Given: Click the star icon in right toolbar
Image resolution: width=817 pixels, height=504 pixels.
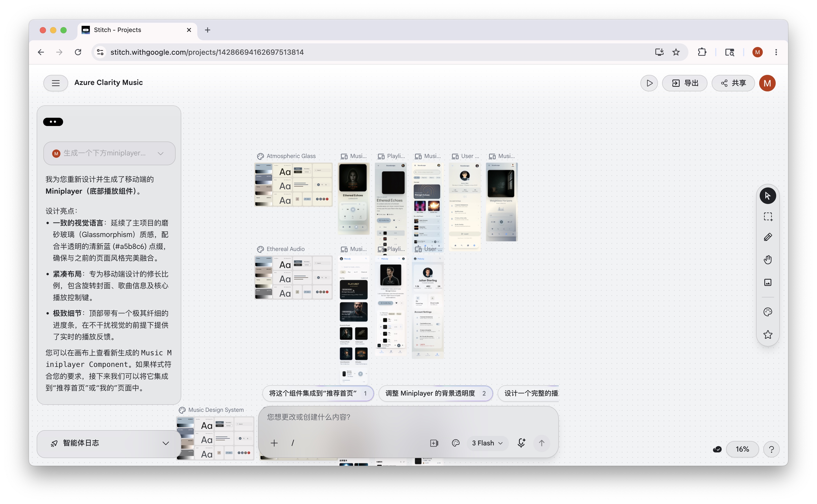Looking at the screenshot, I should click(x=767, y=334).
